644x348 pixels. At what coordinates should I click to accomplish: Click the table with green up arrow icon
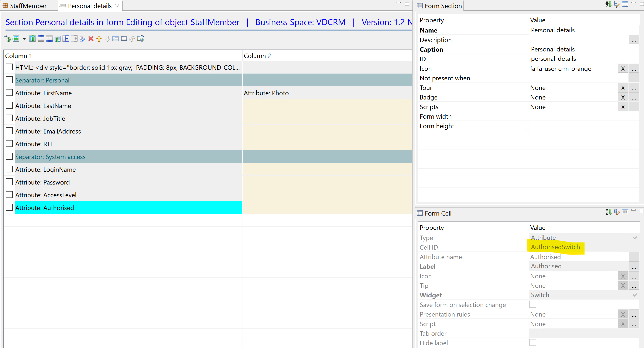tap(58, 39)
